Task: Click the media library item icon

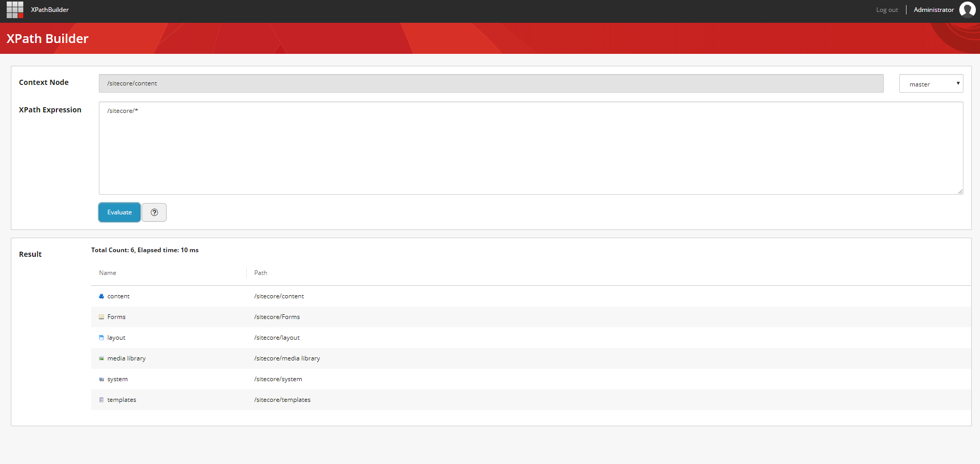Action: [x=101, y=358]
